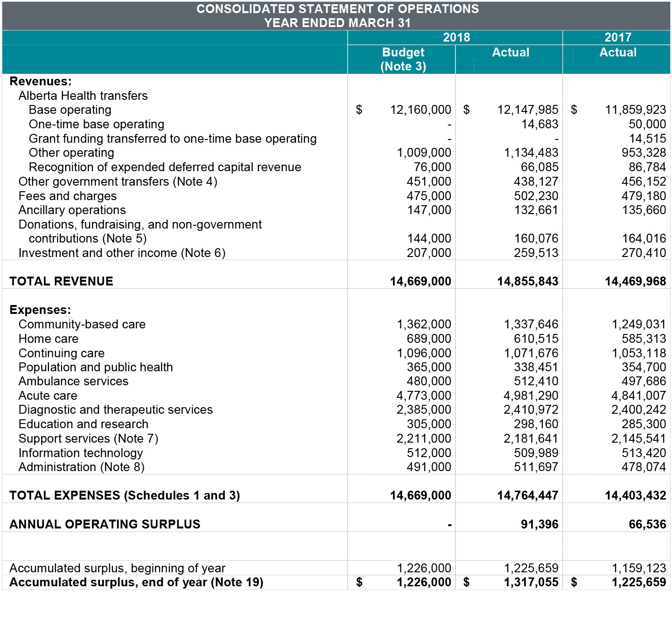
Task: Click the 66,085 actual value
Action: click(540, 167)
